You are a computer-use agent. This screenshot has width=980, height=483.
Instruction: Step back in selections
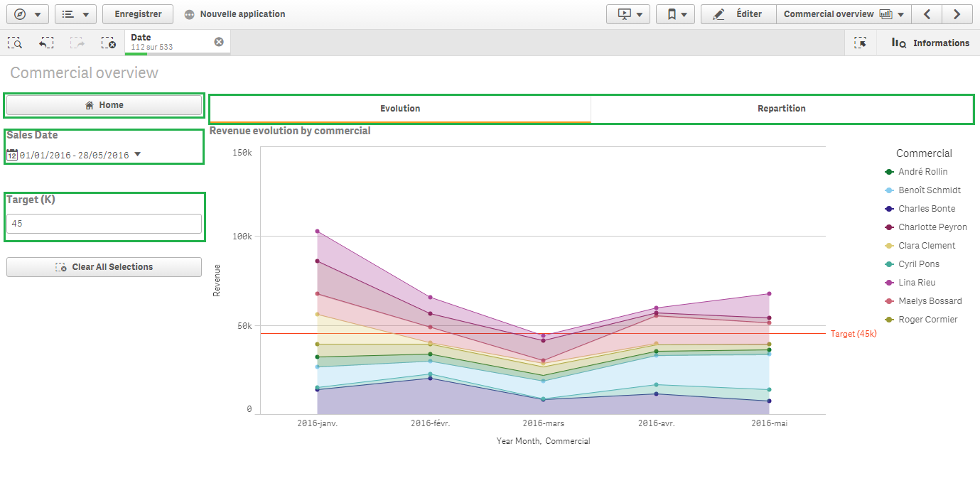(46, 43)
